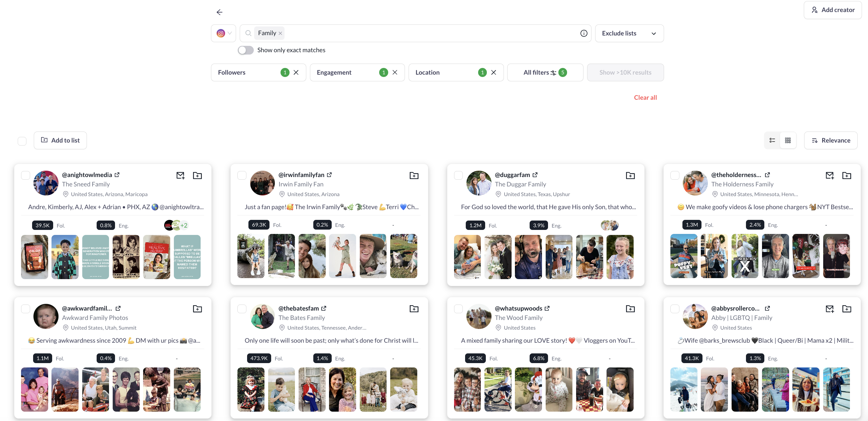868x421 pixels.
Task: Click the back arrow icon
Action: [219, 12]
